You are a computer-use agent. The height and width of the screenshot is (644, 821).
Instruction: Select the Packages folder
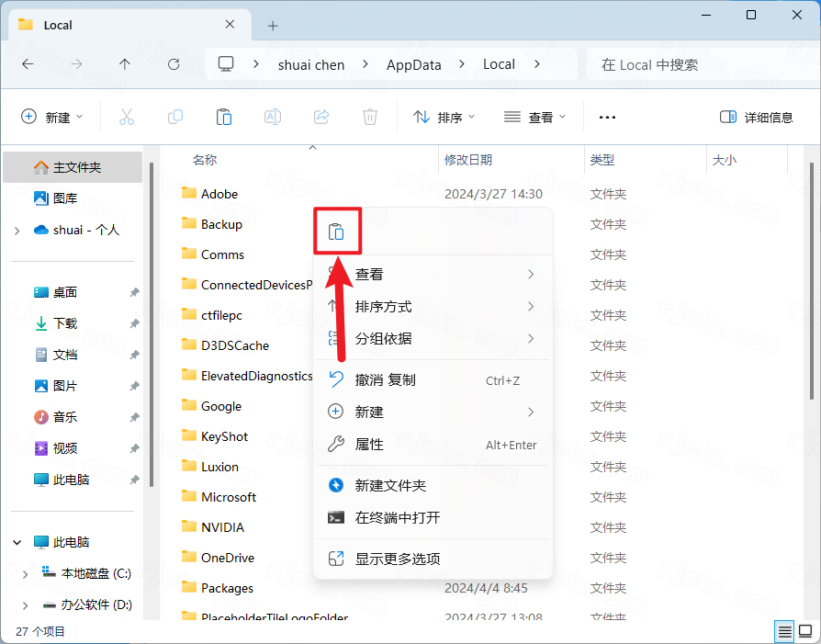tap(218, 588)
